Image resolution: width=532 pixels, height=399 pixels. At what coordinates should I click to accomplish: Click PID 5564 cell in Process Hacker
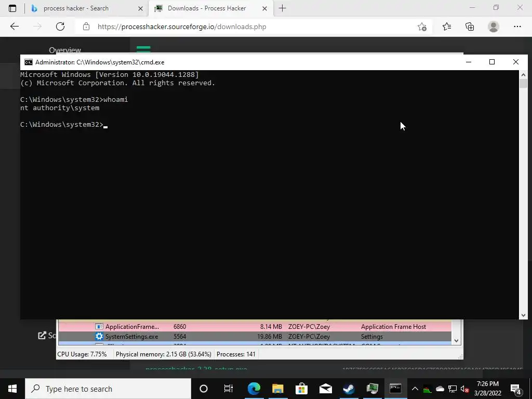tap(180, 336)
